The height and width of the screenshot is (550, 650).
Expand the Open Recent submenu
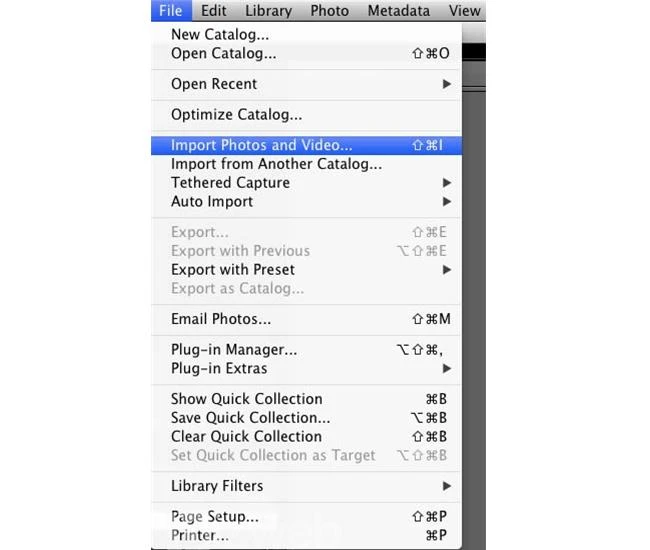214,84
